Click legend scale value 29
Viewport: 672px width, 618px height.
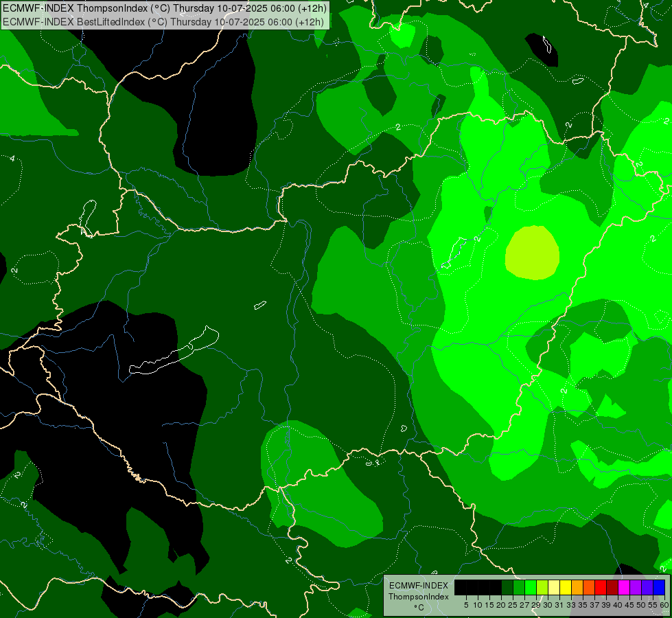pyautogui.click(x=536, y=605)
